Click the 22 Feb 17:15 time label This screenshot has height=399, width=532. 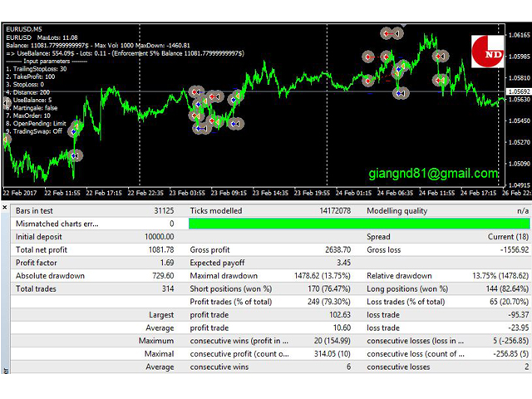104,193
